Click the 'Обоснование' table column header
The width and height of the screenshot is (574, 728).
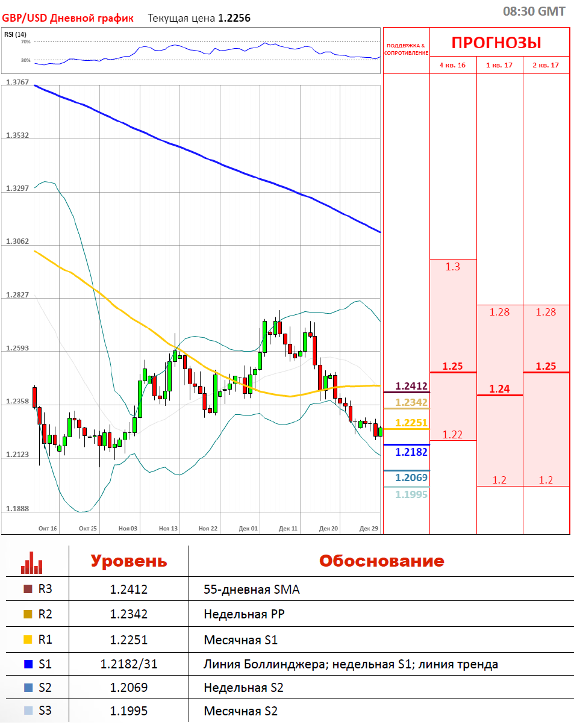[x=381, y=561]
